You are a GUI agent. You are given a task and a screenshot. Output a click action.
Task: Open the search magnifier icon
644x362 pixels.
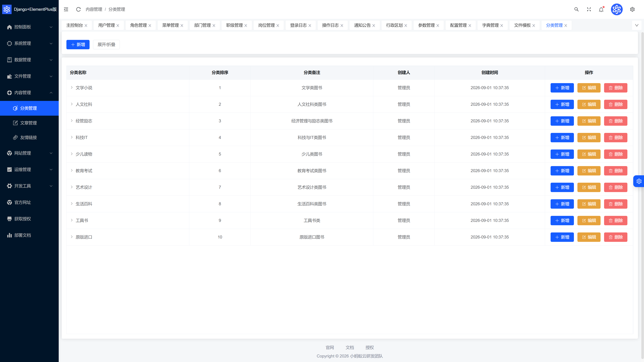pyautogui.click(x=577, y=9)
